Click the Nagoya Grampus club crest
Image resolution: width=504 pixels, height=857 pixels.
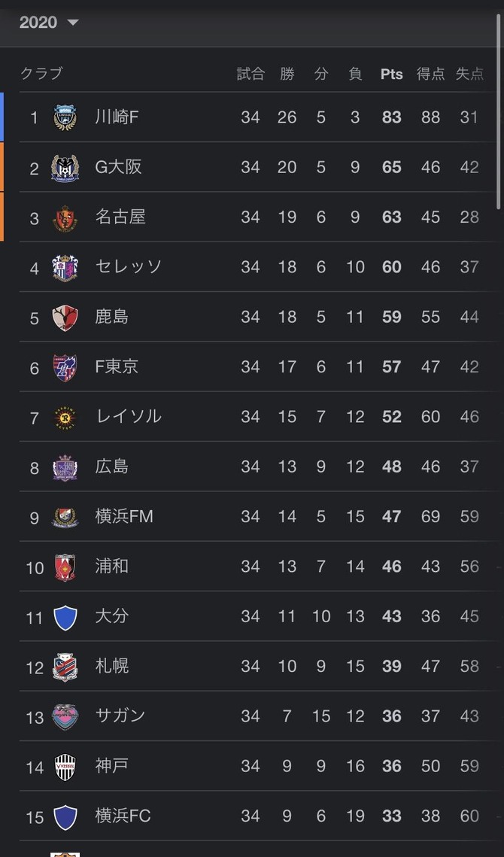pos(65,217)
